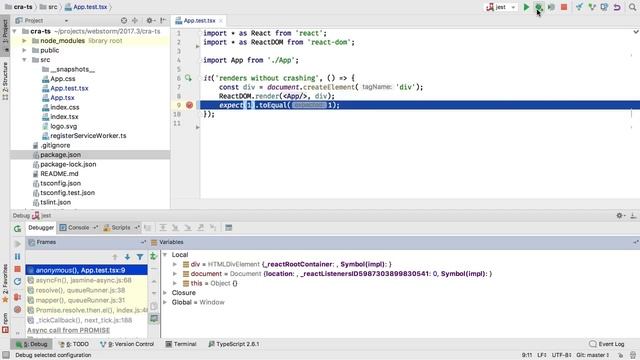Viewport: 640px width, 360px height.
Task: Click the add watch icon in Variables
Action: tap(153, 256)
